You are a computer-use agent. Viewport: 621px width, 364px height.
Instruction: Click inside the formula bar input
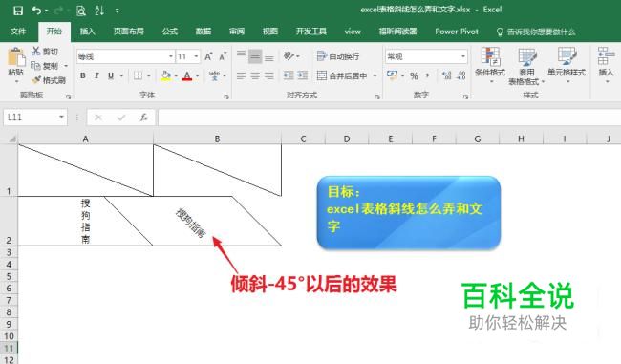click(389, 118)
